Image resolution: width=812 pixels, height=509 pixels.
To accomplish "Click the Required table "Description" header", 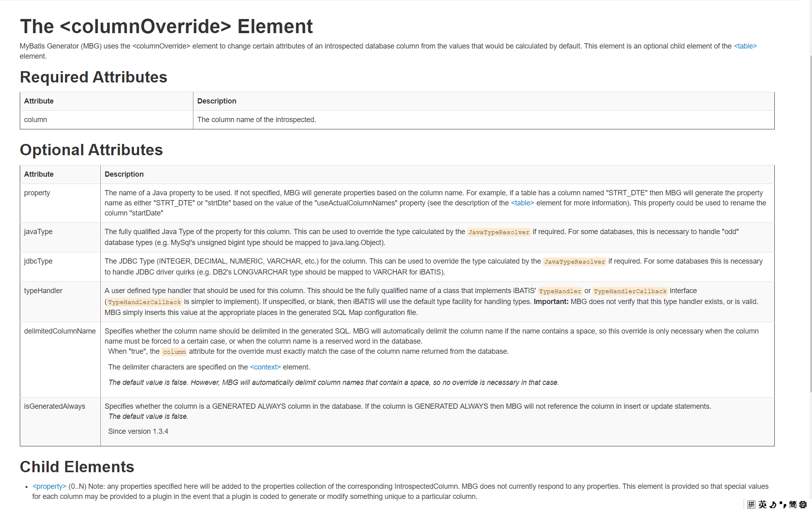I will click(x=483, y=101).
